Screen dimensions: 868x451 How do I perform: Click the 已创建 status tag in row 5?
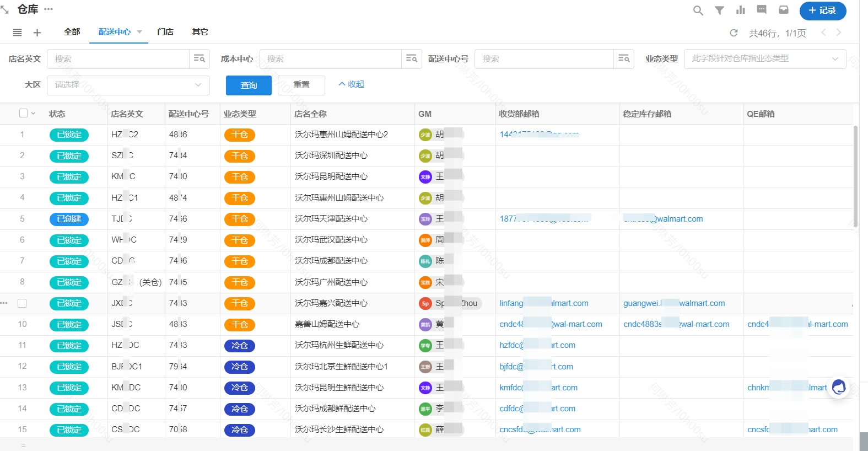coord(69,219)
